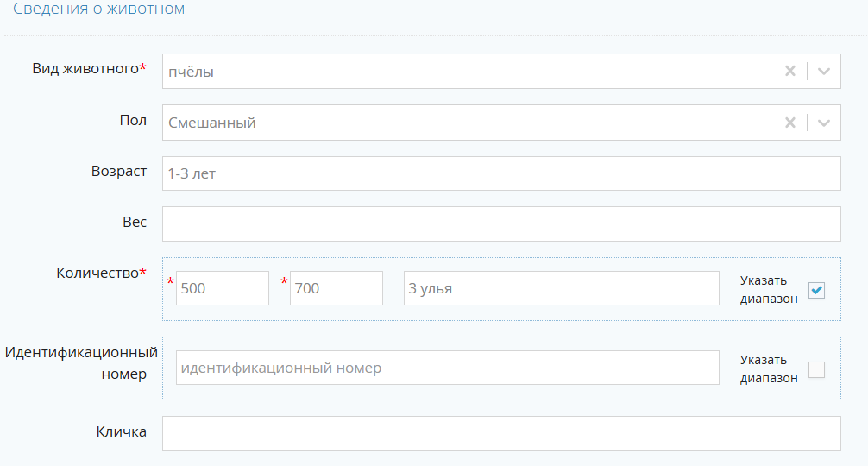This screenshot has width=868, height=466.
Task: Select the maximum quantity field showing 700
Action: coord(336,288)
